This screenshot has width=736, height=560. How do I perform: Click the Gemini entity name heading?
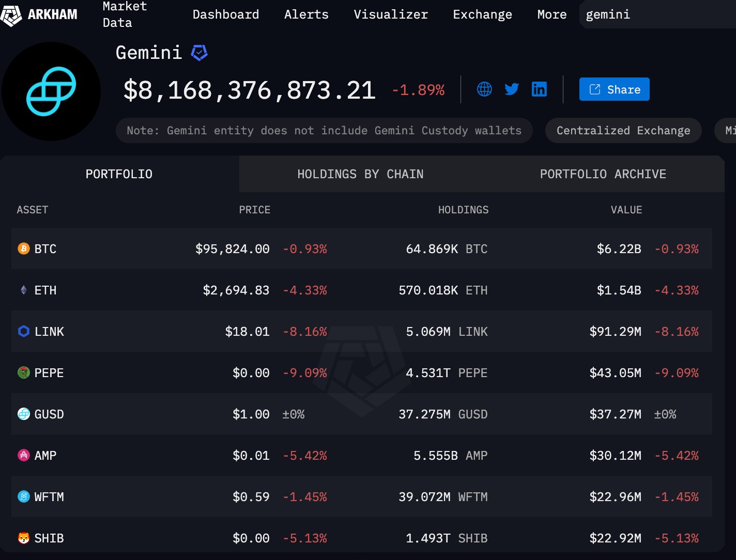[x=149, y=53]
